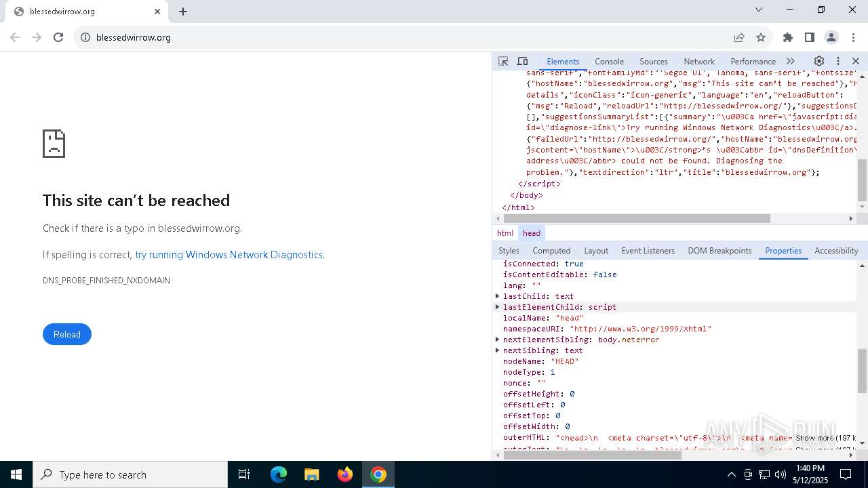This screenshot has height=488, width=868.
Task: Open a new tab
Action: 183,12
